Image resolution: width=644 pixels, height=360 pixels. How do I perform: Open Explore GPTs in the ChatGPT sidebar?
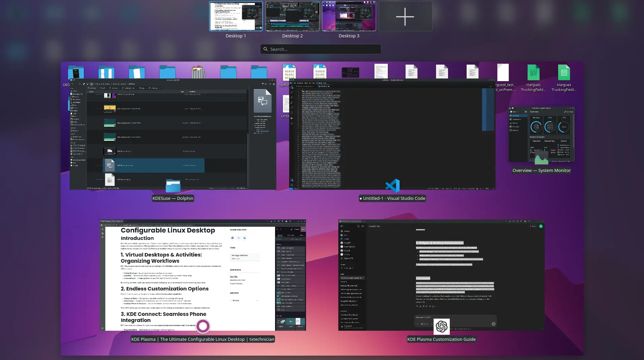click(x=348, y=258)
